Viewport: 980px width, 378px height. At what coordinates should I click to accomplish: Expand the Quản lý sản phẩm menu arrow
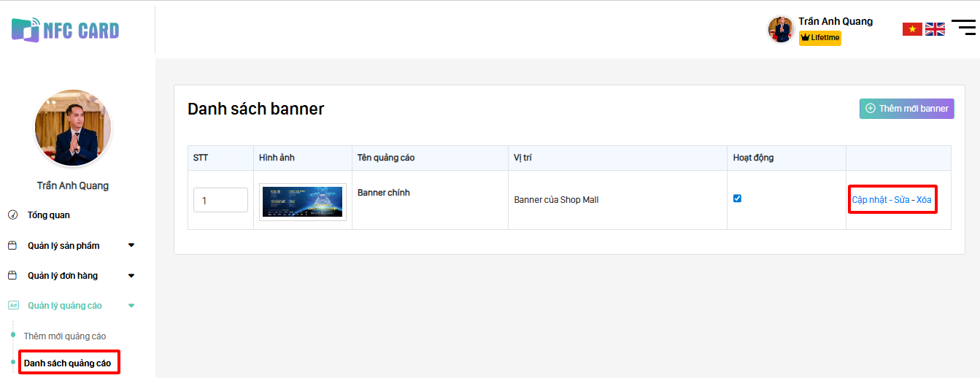pos(131,246)
